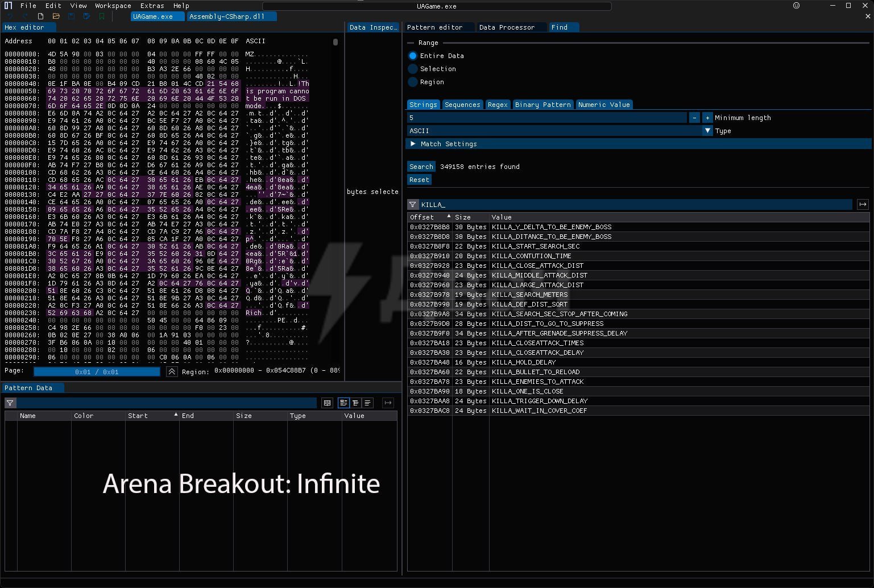This screenshot has height=588, width=874.
Task: Increase minimum length with the plus button
Action: coord(707,118)
